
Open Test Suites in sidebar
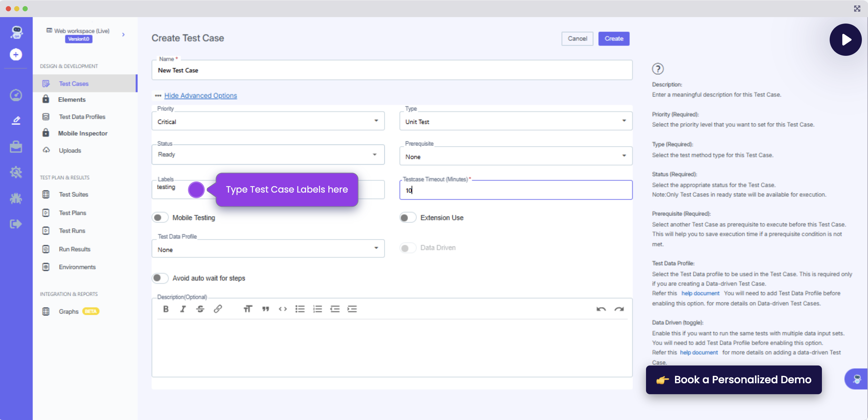(x=73, y=194)
